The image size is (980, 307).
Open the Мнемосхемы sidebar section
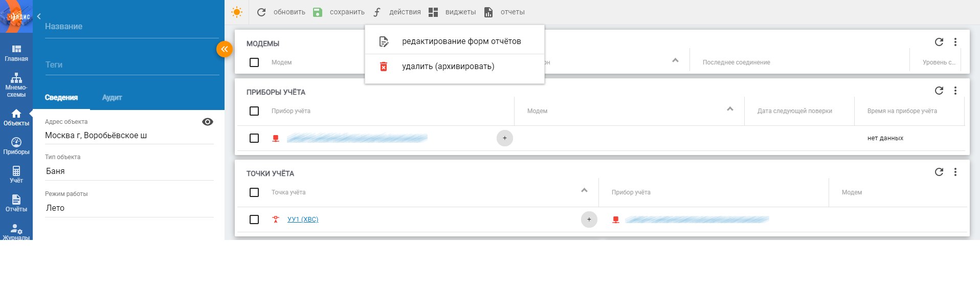click(x=16, y=84)
